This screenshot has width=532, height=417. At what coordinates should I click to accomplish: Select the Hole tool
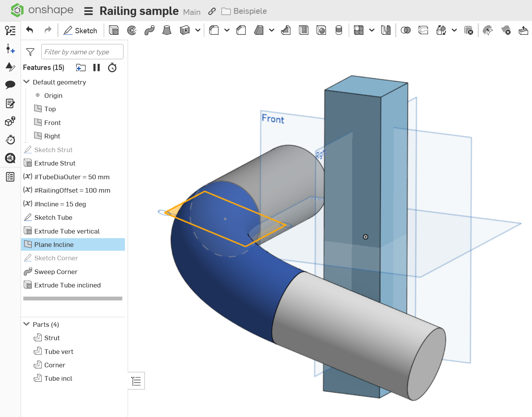[x=321, y=30]
